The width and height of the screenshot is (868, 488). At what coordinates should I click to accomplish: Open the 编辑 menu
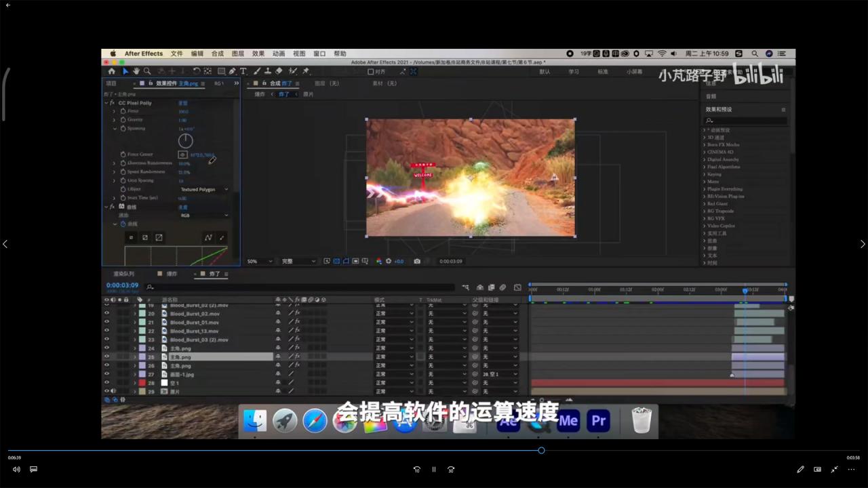click(x=197, y=54)
